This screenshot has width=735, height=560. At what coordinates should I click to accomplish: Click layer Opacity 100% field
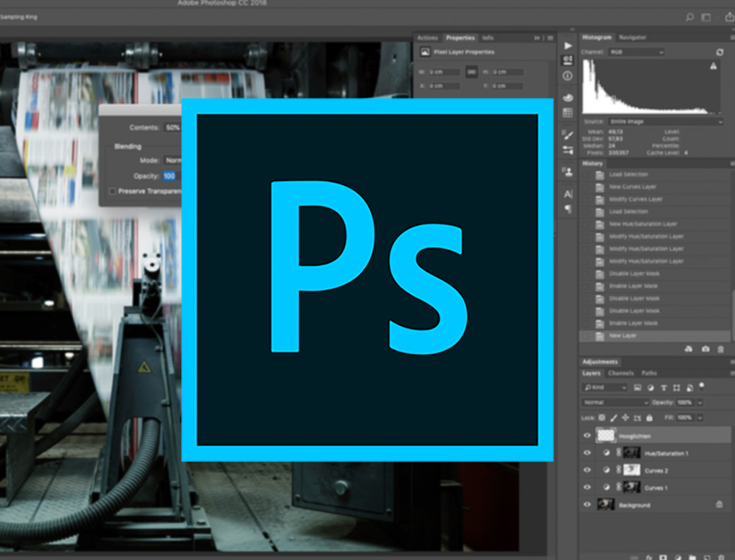pos(686,403)
